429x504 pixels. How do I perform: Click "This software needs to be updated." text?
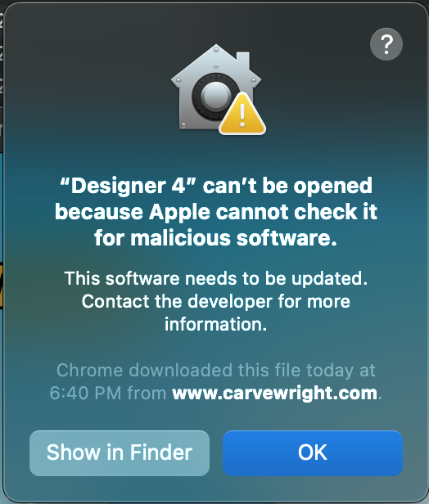[216, 278]
